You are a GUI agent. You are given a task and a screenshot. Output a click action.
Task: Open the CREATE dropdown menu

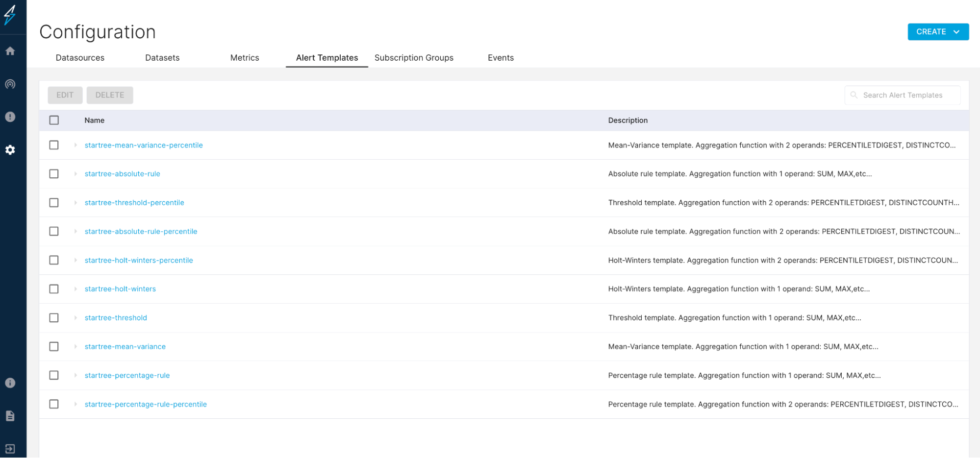937,31
